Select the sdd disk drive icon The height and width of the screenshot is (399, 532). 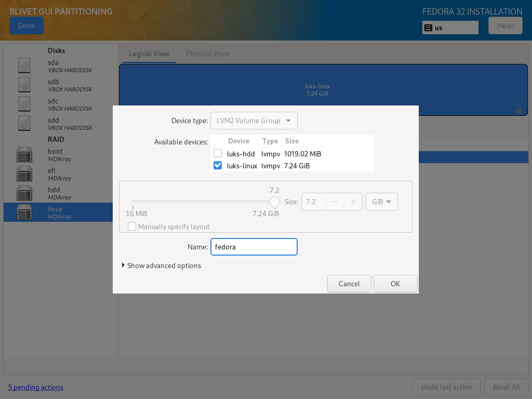(x=24, y=123)
